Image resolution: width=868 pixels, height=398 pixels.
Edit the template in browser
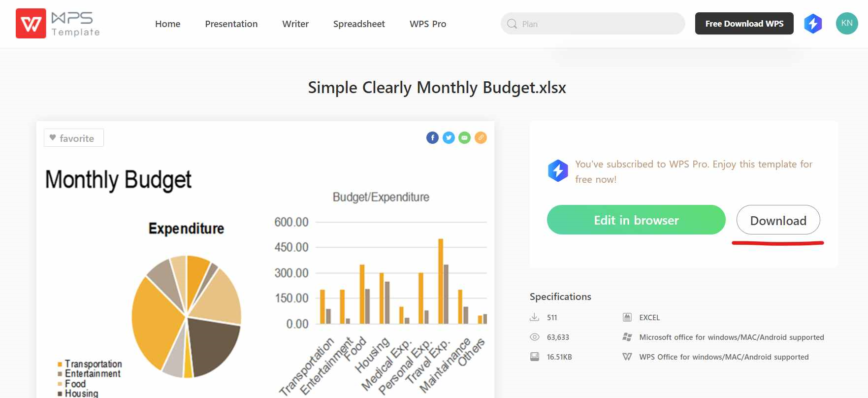636,220
